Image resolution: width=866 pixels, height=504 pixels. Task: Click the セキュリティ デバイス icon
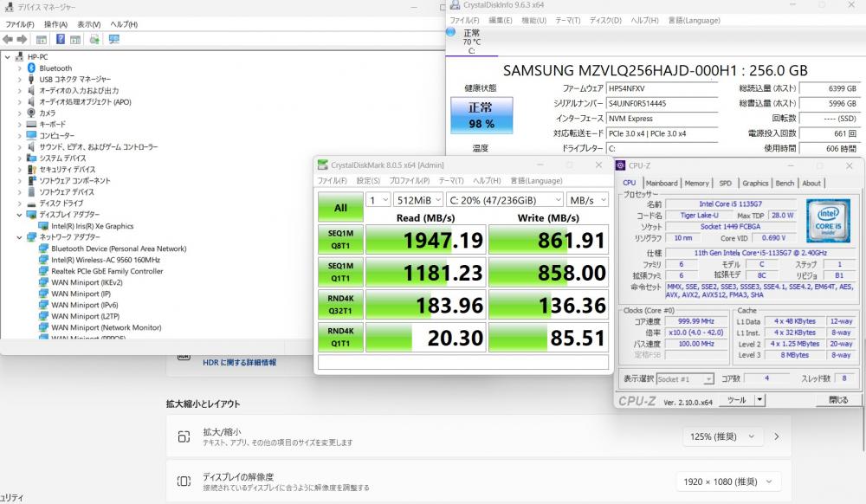31,169
